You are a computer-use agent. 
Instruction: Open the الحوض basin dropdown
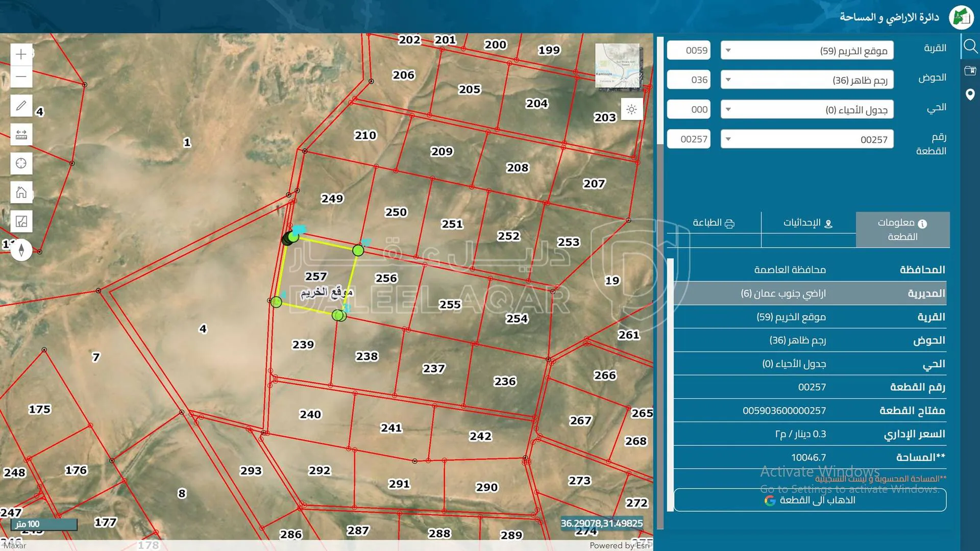pos(729,80)
